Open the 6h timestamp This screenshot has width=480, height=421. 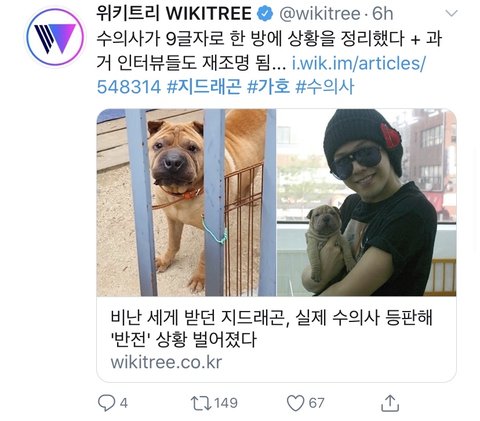coord(383,14)
